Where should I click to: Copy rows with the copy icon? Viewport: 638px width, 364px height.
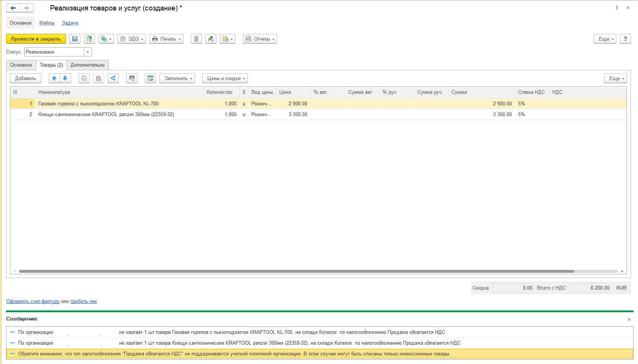(x=84, y=78)
